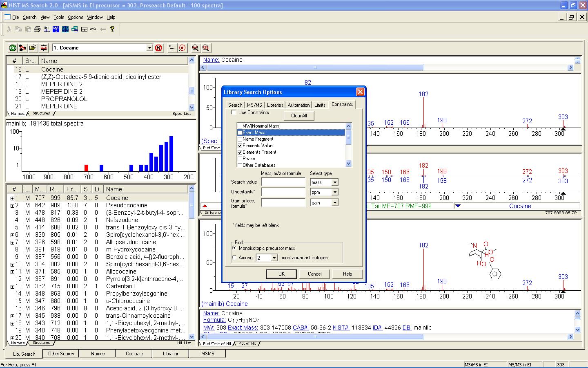
Task: Click the Help button in dialog
Action: point(347,274)
